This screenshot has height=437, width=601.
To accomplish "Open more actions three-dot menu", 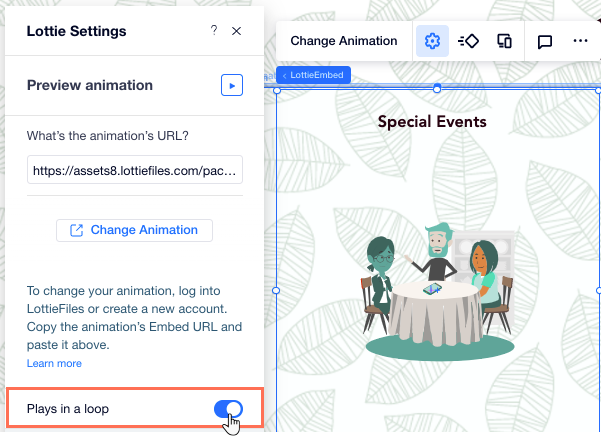I will tap(580, 41).
